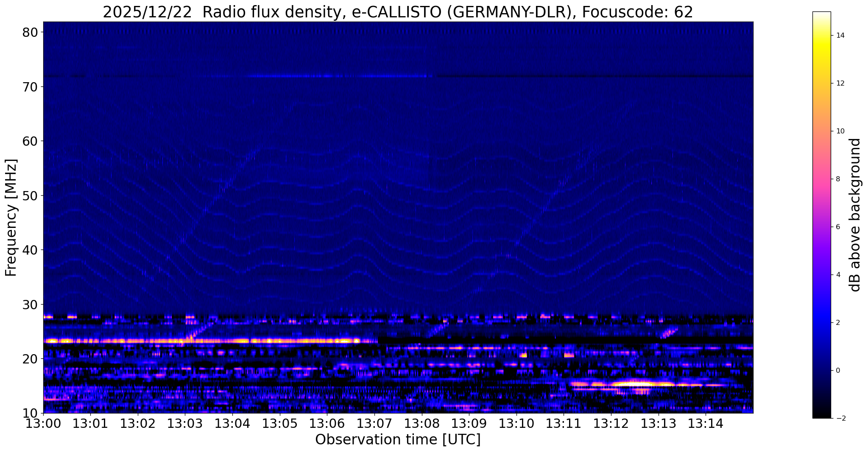The image size is (868, 452).
Task: Click the 30 MHz frequency tick label
Action: pyautogui.click(x=31, y=305)
